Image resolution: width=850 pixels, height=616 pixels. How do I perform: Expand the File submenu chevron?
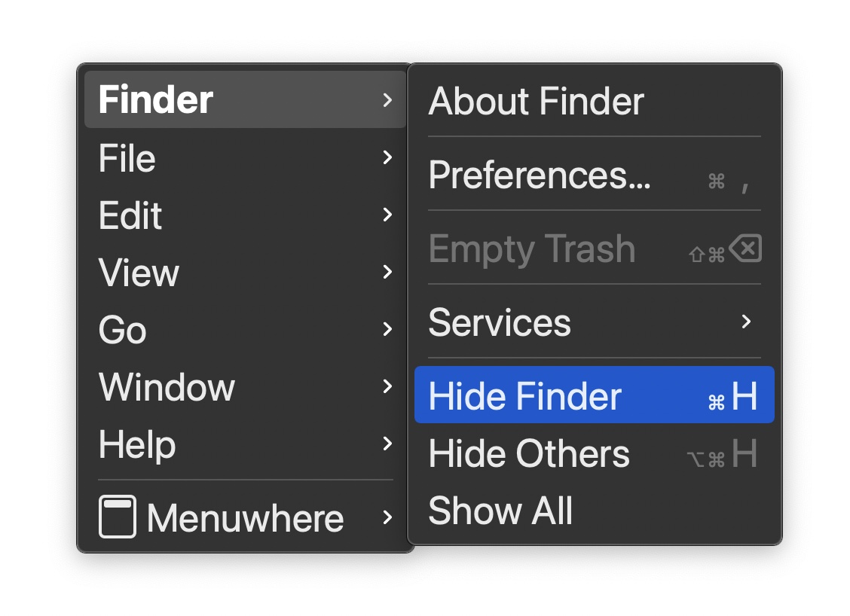[x=387, y=157]
